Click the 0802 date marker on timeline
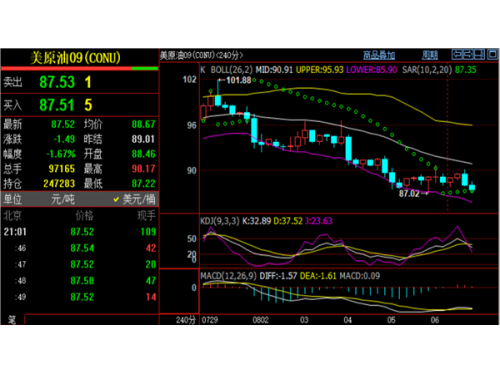The image size is (500, 375). pos(260,320)
